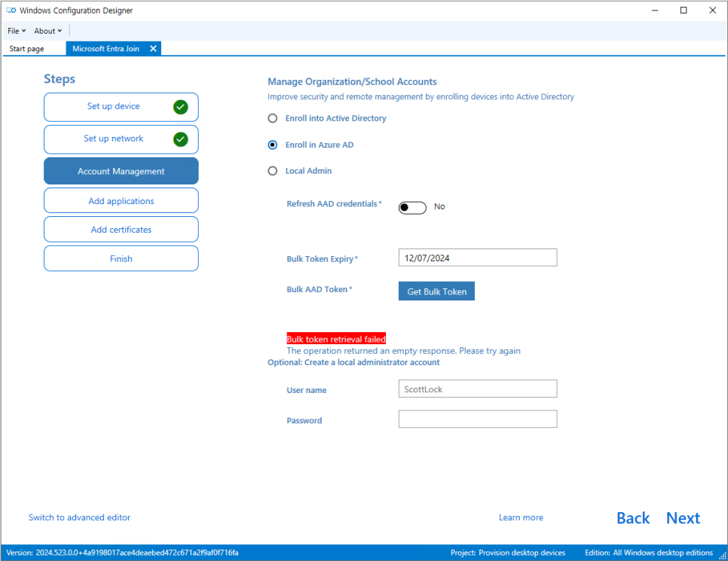Screen dimensions: 728x561
Task: Click the empty response error description text
Action: click(x=403, y=351)
